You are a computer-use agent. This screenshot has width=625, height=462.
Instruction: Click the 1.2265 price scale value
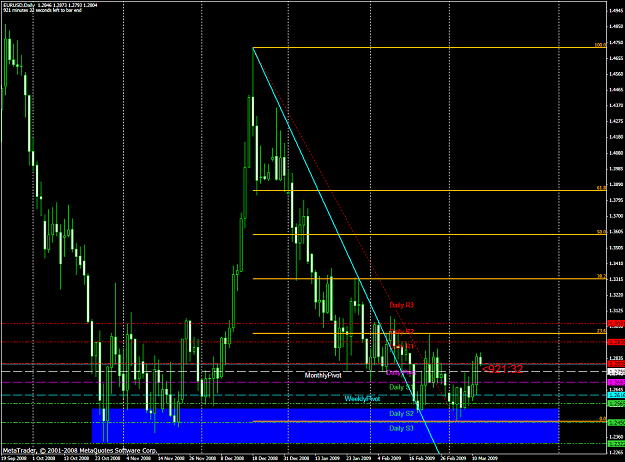615,452
